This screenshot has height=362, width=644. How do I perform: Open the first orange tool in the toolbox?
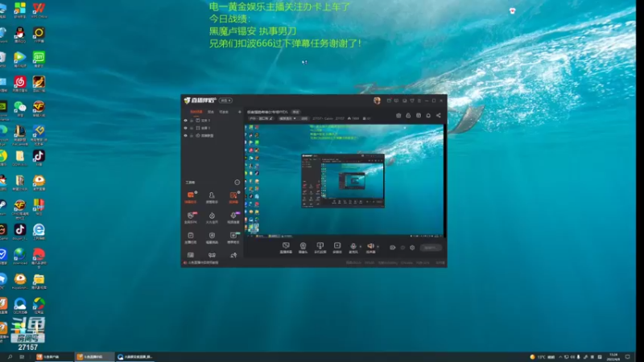[x=191, y=197]
